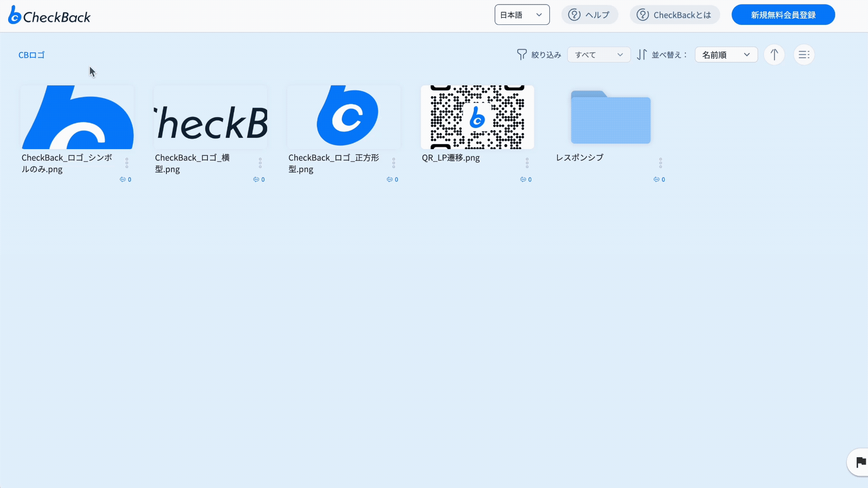Toggle ascending sort order arrow button
Viewport: 868px width, 488px height.
point(774,55)
